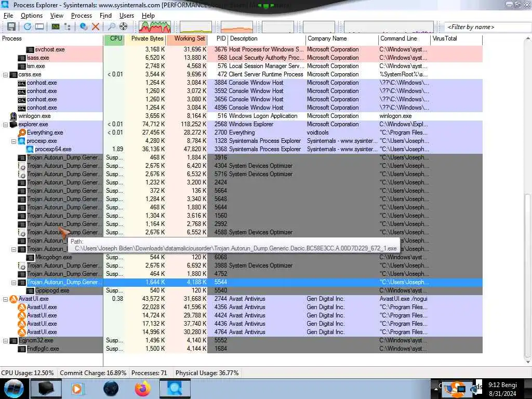Select the Mkcgobgn.exe process row

pos(241,258)
